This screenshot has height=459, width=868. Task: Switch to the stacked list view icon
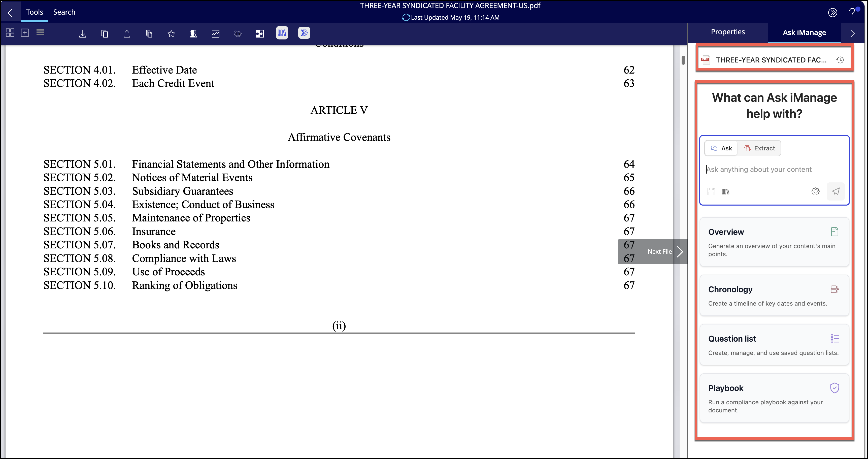[41, 33]
